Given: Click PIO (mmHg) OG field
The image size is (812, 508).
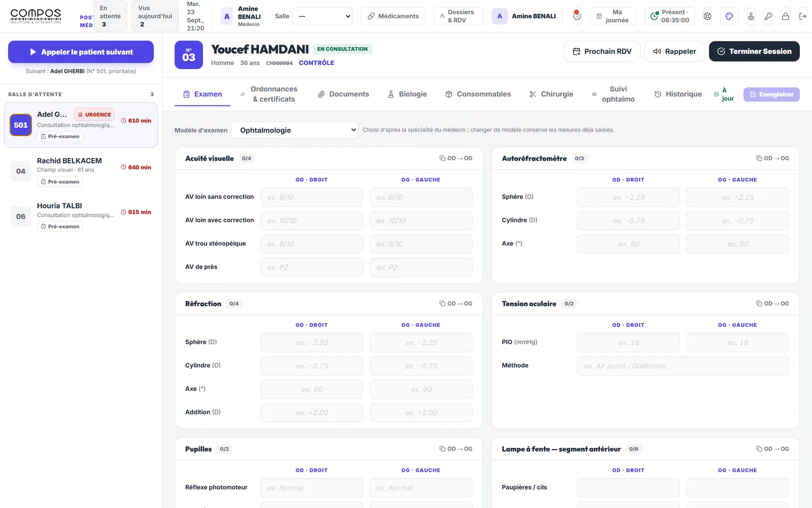Looking at the screenshot, I should pyautogui.click(x=737, y=342).
